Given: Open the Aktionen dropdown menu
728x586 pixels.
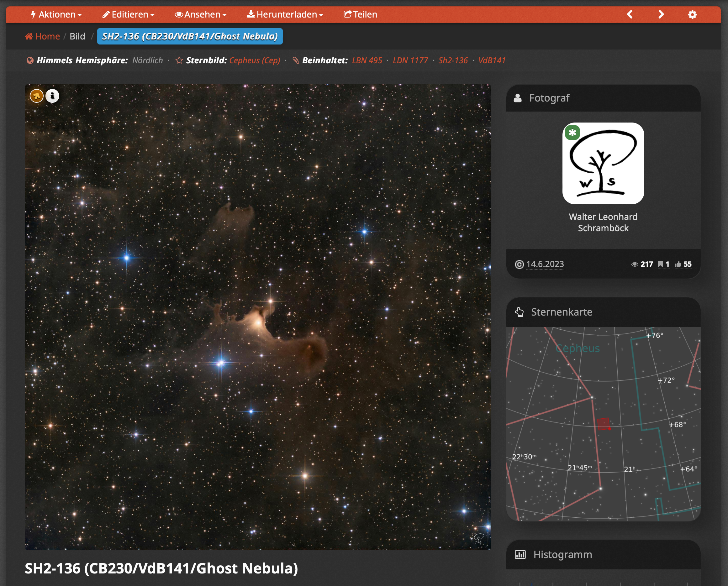Looking at the screenshot, I should coord(56,14).
